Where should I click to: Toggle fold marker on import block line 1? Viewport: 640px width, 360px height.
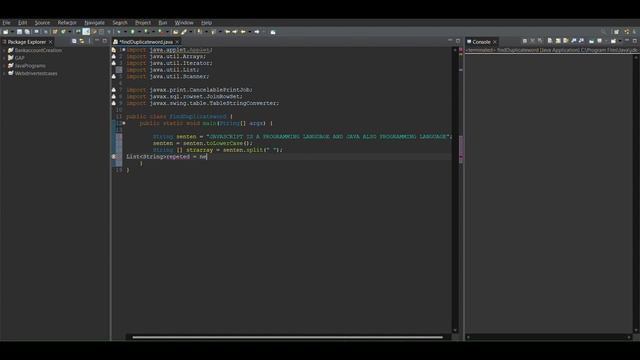[124, 50]
